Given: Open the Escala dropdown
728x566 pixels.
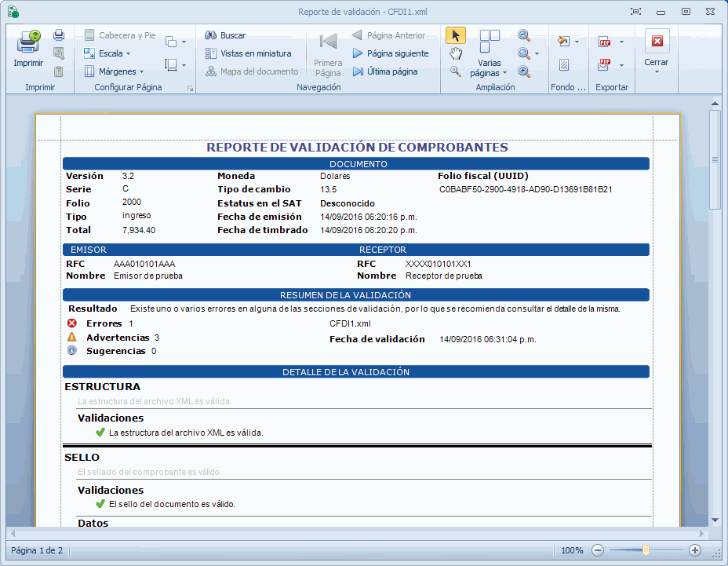Looking at the screenshot, I should tap(107, 53).
